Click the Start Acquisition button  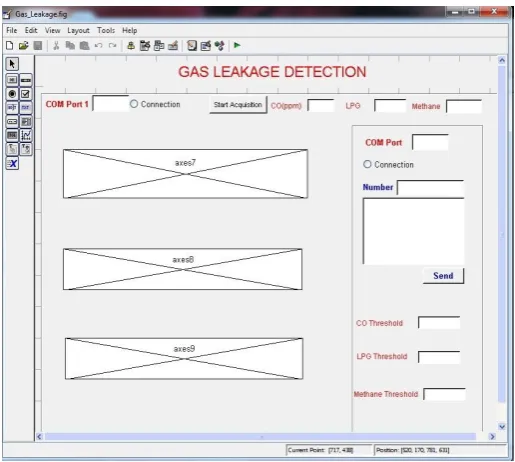[238, 105]
